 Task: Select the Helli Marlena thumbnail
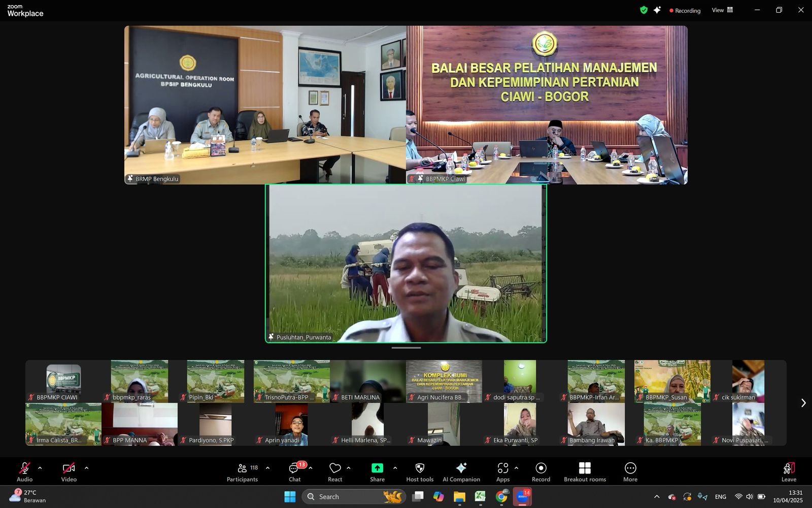coord(368,424)
